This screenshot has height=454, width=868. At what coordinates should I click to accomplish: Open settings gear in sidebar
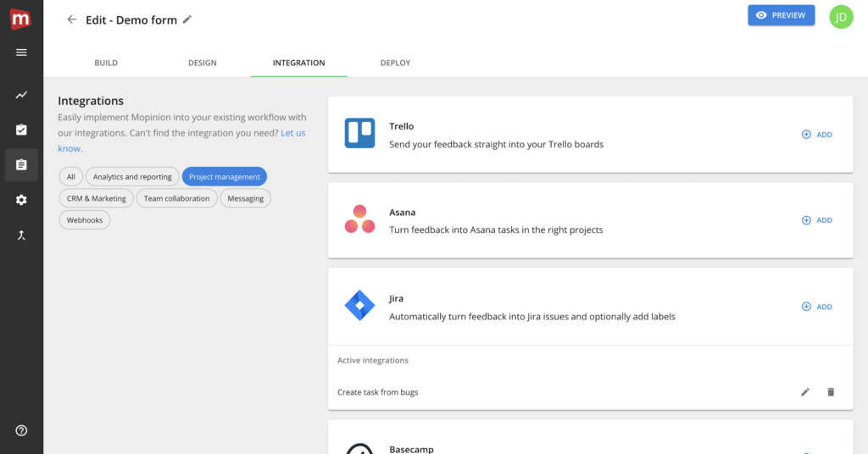(x=21, y=200)
